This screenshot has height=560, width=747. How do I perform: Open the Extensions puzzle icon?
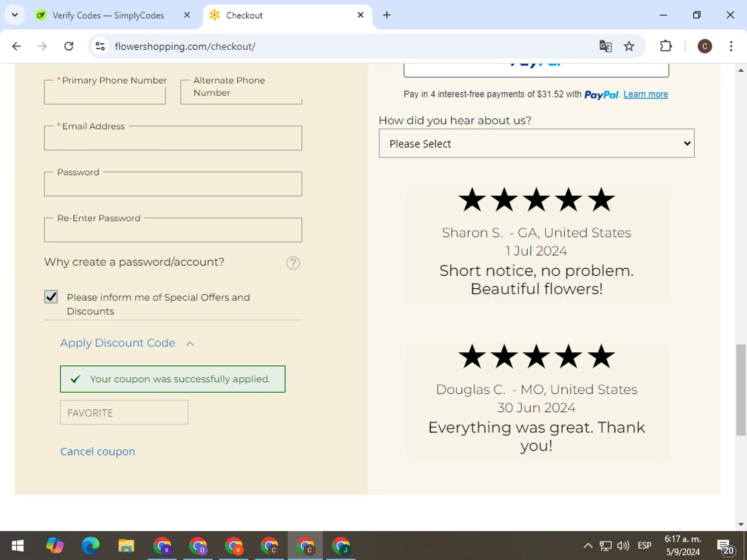(x=666, y=46)
